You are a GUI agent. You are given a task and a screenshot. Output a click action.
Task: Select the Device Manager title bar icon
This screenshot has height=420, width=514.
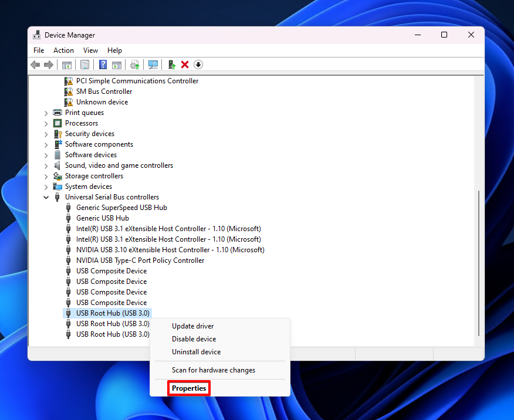tap(36, 35)
